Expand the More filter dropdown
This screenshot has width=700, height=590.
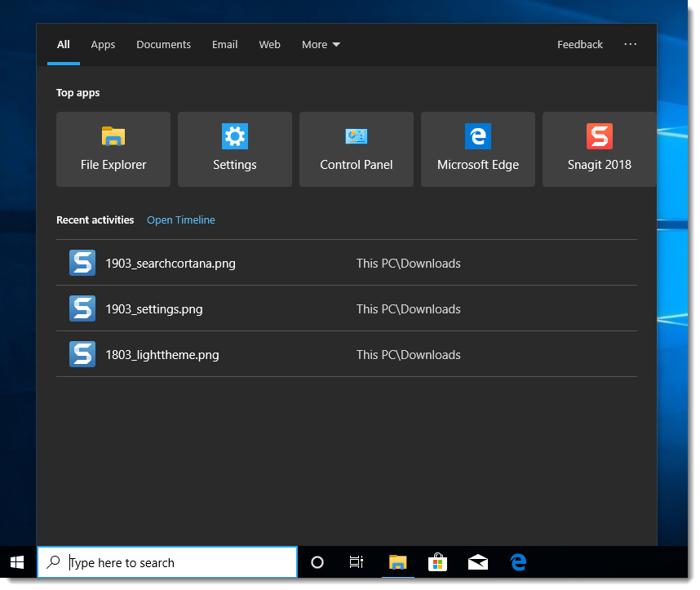tap(321, 45)
